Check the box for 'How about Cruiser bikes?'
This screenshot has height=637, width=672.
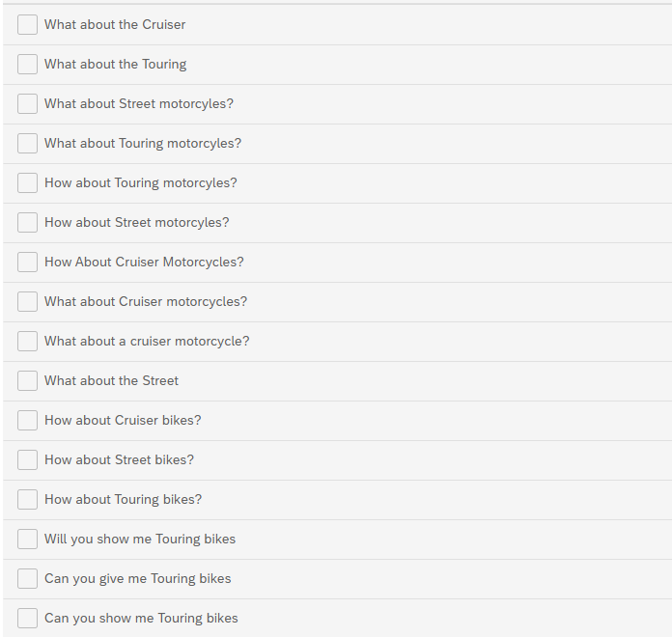pos(27,420)
